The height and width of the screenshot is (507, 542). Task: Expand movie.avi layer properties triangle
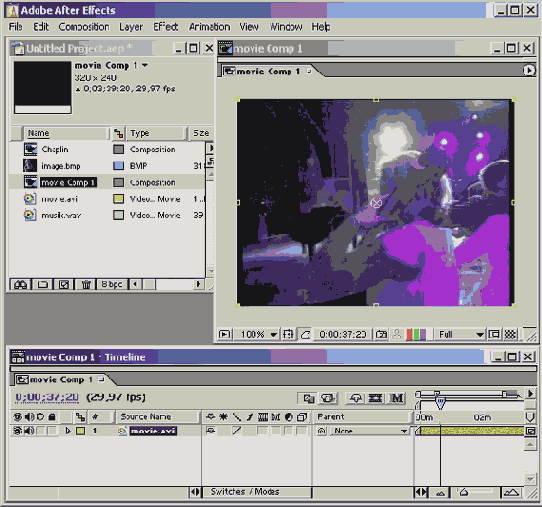[x=68, y=431]
